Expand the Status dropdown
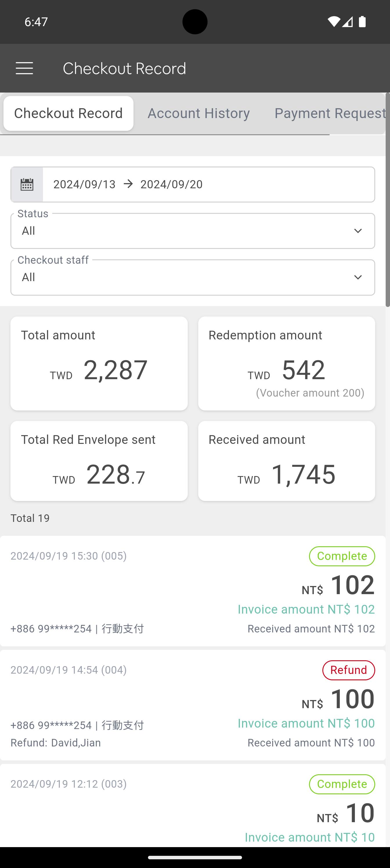Image resolution: width=390 pixels, height=868 pixels. click(193, 231)
